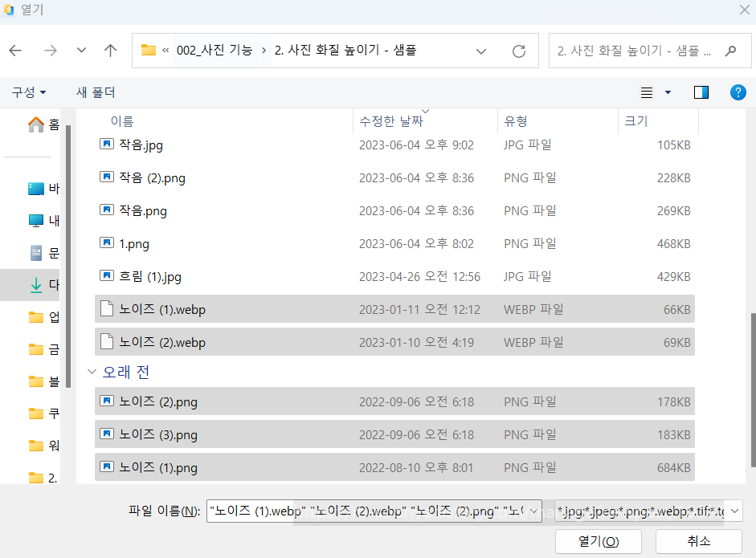Viewport: 756px width, 558px height.
Task: Select 002_사진 기능 breadcrumb
Action: pos(215,50)
